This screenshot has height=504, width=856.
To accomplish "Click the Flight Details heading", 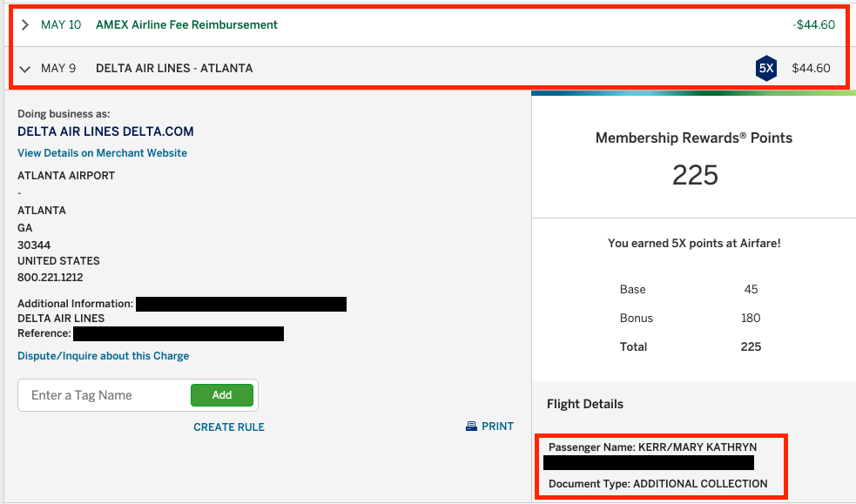I will tap(585, 404).
